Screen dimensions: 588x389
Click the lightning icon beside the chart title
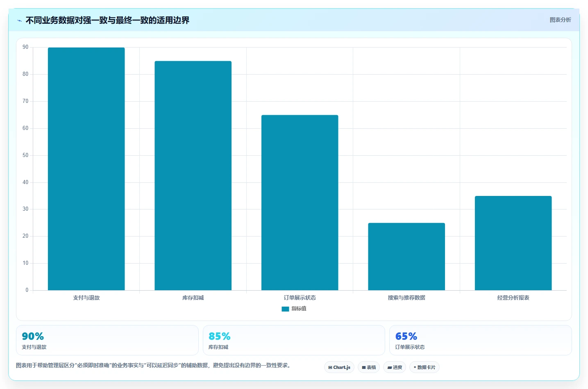tap(19, 20)
